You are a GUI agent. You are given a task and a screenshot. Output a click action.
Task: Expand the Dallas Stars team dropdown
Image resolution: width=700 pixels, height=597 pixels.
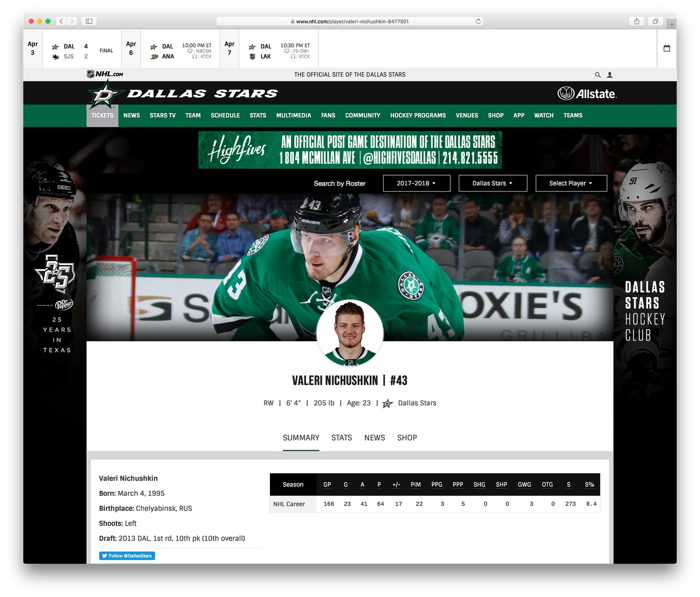(492, 183)
